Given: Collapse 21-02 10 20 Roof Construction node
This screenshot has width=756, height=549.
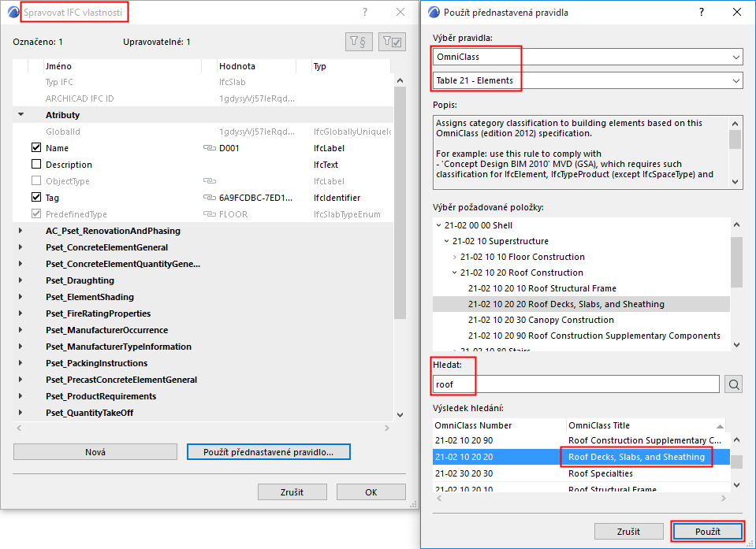Looking at the screenshot, I should click(454, 273).
